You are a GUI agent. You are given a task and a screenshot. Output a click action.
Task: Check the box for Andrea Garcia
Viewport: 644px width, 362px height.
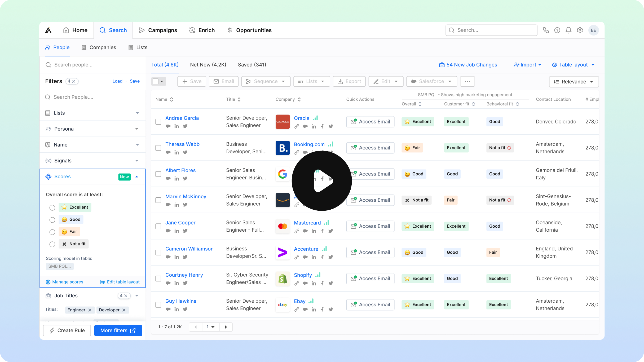158,122
